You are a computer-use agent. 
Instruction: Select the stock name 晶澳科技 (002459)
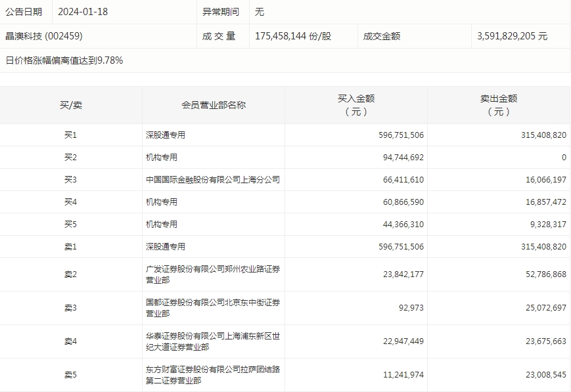44,36
